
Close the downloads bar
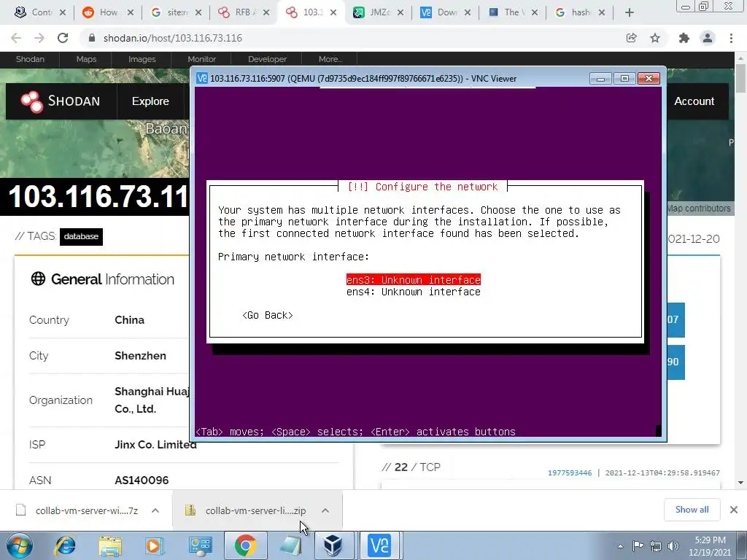(734, 510)
